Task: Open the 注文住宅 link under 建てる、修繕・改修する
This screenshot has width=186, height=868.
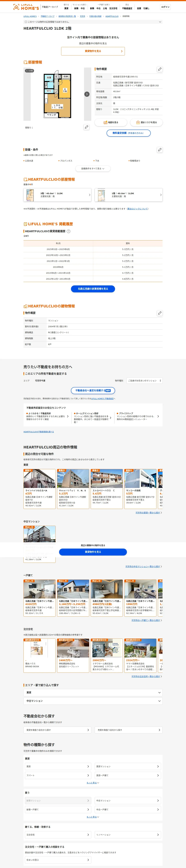Action: click(58, 835)
